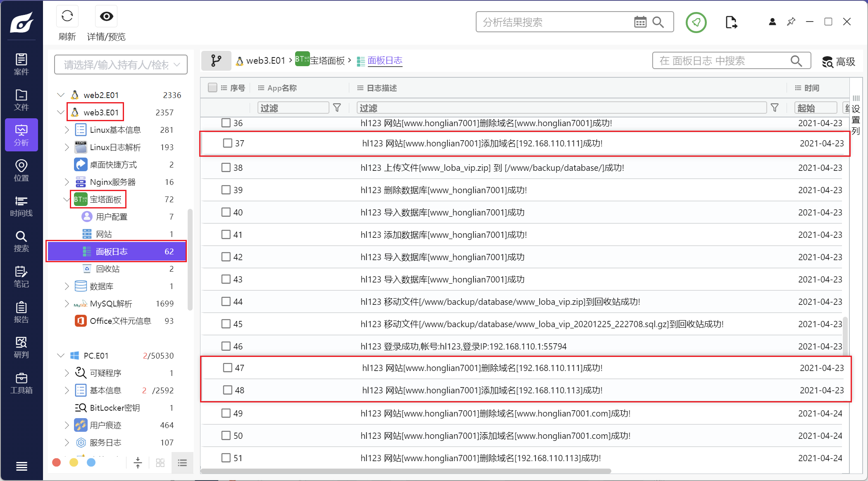Screen dimensions: 868x481
Task: Tick the checkbox for row 46
Action: coord(226,346)
